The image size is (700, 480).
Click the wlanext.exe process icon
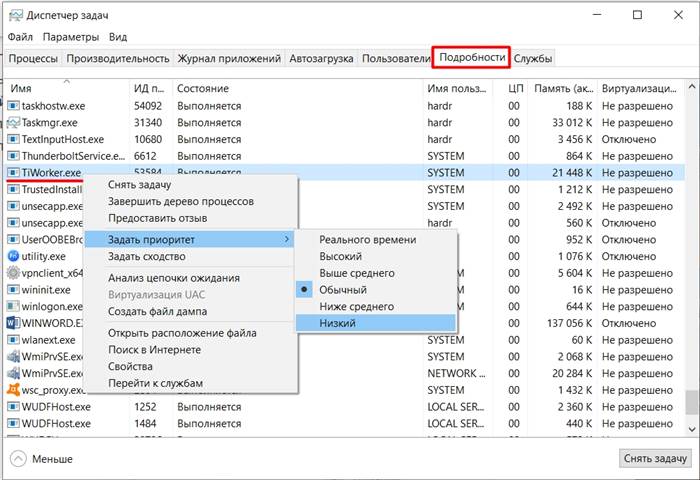pyautogui.click(x=13, y=340)
